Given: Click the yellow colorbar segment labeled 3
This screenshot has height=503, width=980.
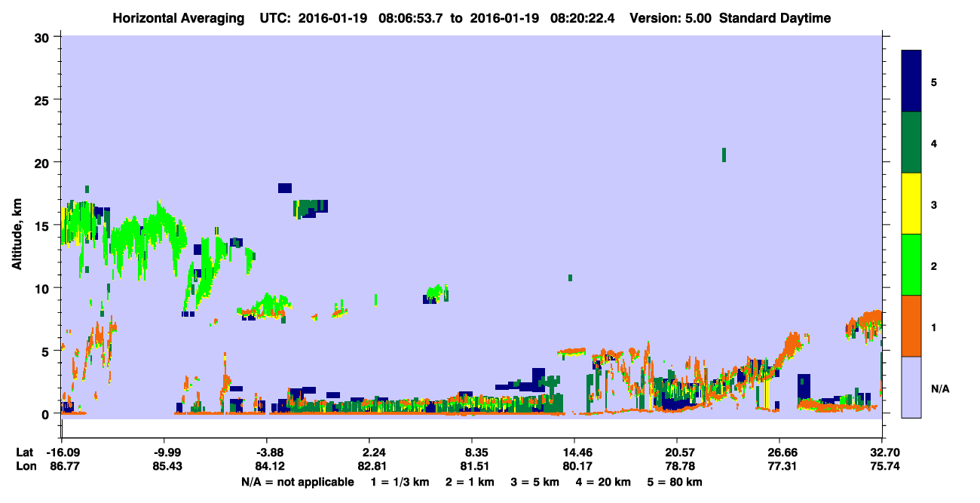Looking at the screenshot, I should tap(911, 204).
